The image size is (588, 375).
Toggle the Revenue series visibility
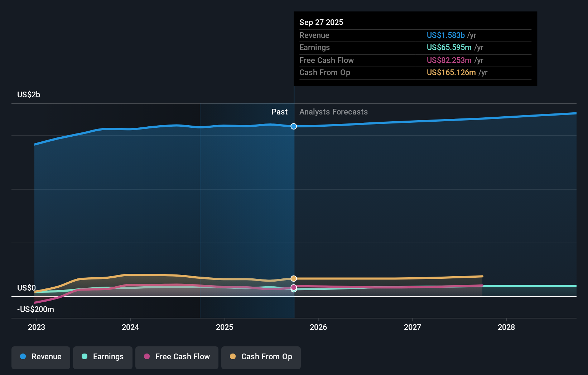40,357
